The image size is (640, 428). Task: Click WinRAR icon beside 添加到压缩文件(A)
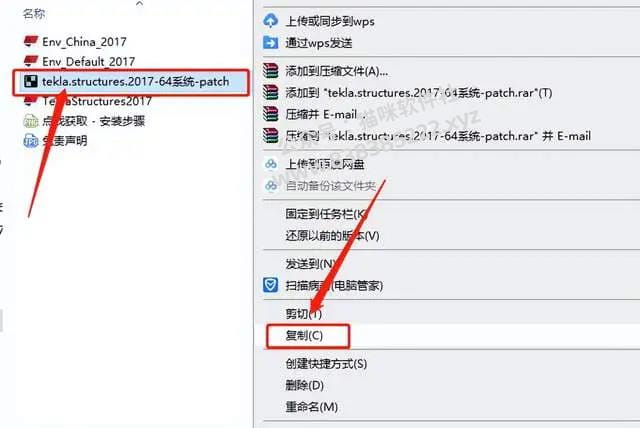point(271,71)
